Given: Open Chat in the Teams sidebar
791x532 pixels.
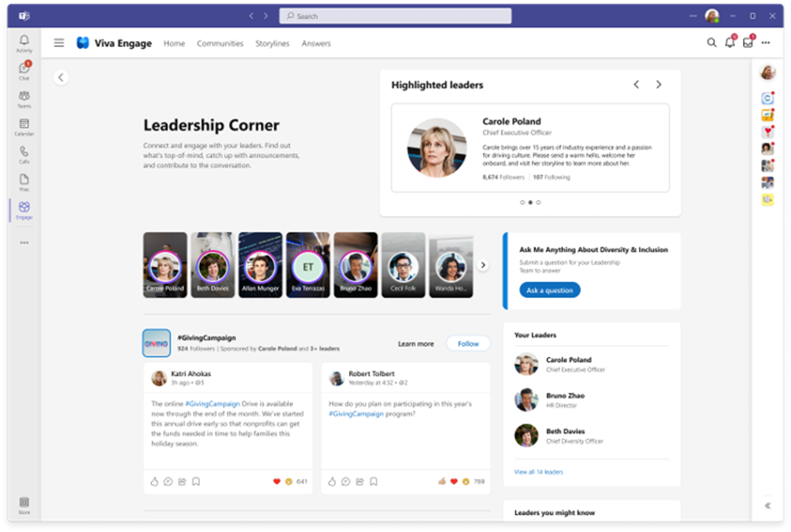Looking at the screenshot, I should (x=24, y=70).
